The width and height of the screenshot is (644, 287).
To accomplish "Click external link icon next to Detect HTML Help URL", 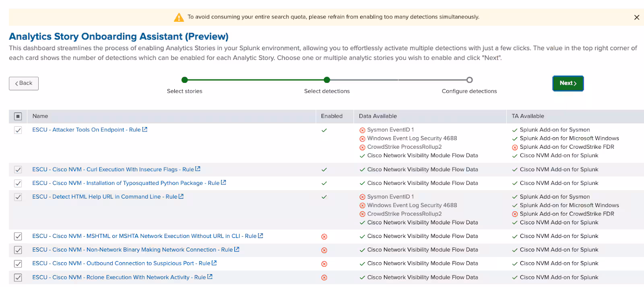I will coord(181,197).
